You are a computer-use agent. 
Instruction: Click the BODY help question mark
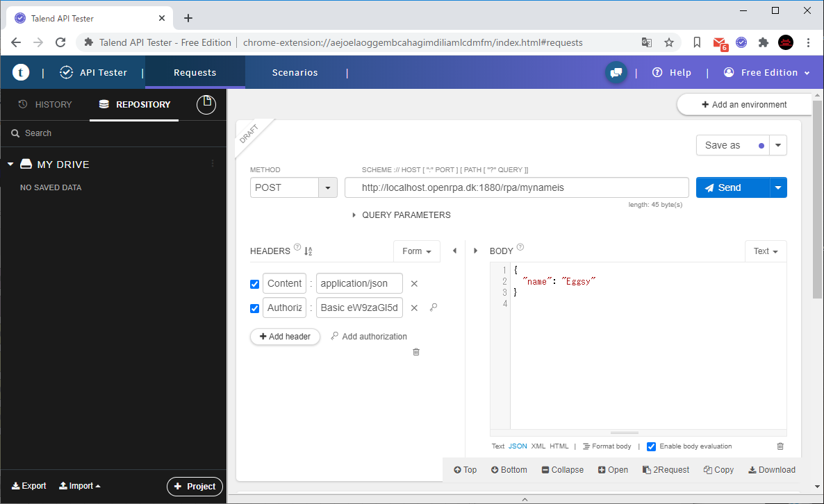click(x=520, y=247)
